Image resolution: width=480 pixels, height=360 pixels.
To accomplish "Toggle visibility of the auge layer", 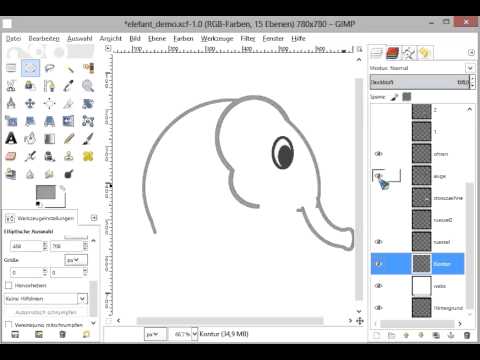I will tap(378, 176).
